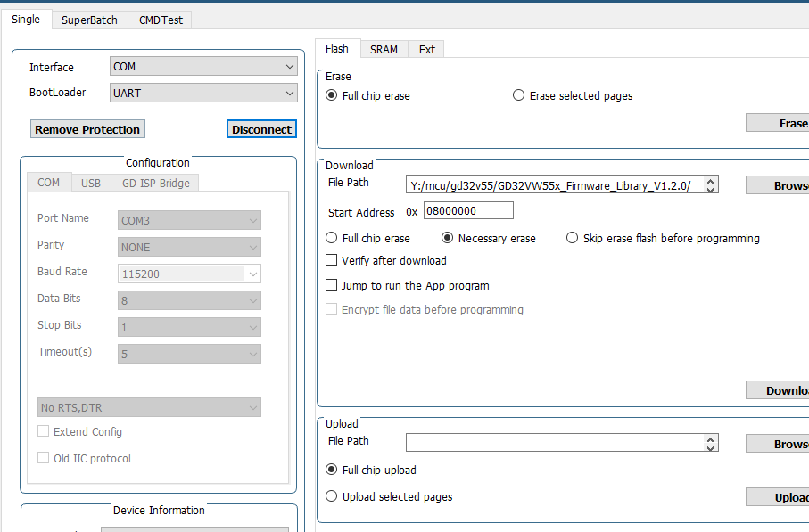This screenshot has width=809, height=532.
Task: Open the USB configuration tab
Action: [x=91, y=183]
